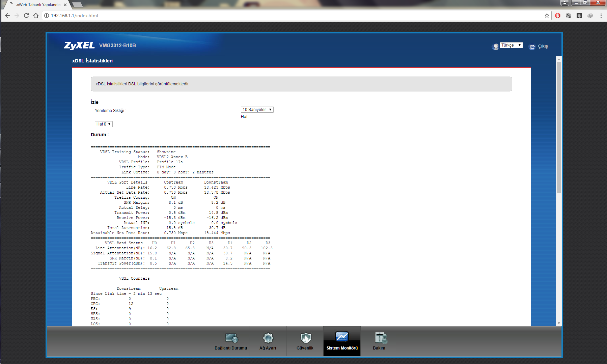Image resolution: width=607 pixels, height=364 pixels.
Task: Click the scrollbar up arrow
Action: click(559, 59)
